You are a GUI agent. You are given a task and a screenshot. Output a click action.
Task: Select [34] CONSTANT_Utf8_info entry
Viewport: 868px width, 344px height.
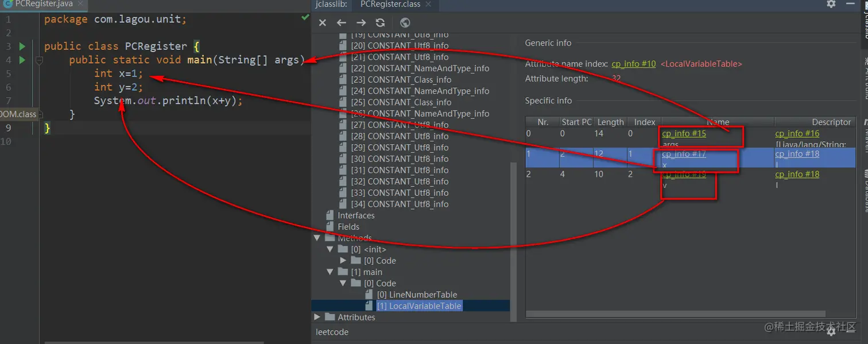pyautogui.click(x=400, y=204)
